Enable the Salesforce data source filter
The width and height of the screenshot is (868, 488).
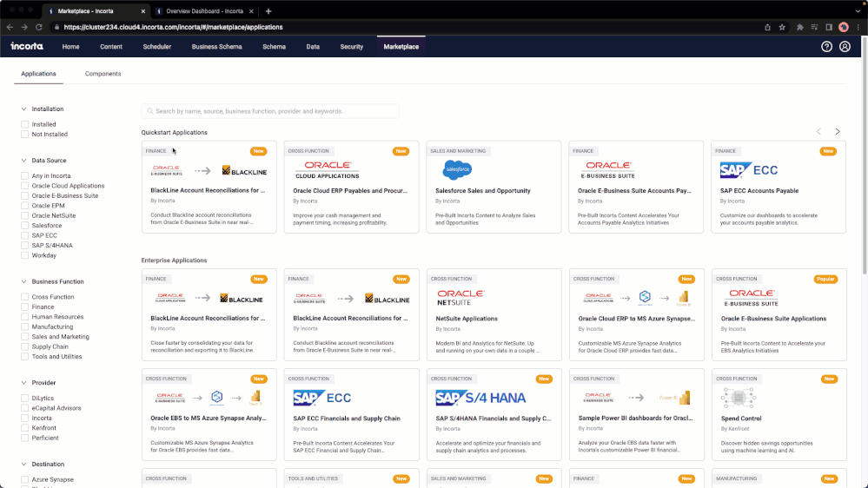pyautogui.click(x=25, y=226)
